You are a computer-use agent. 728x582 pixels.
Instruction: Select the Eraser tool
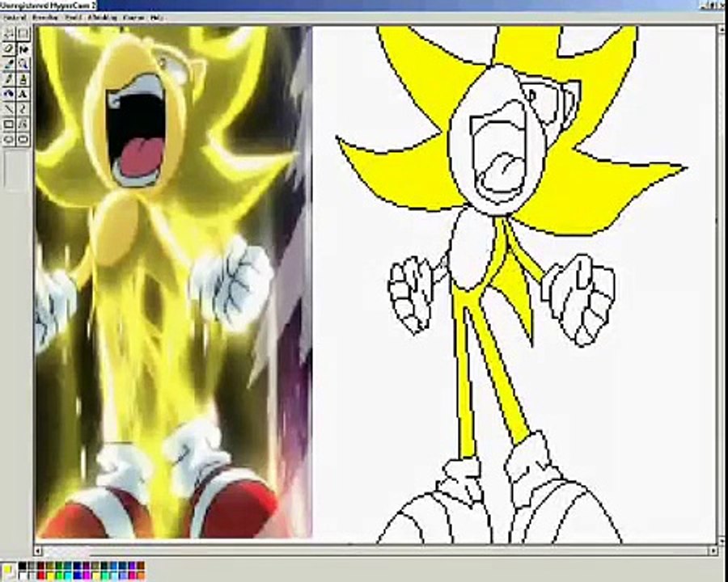coord(9,48)
